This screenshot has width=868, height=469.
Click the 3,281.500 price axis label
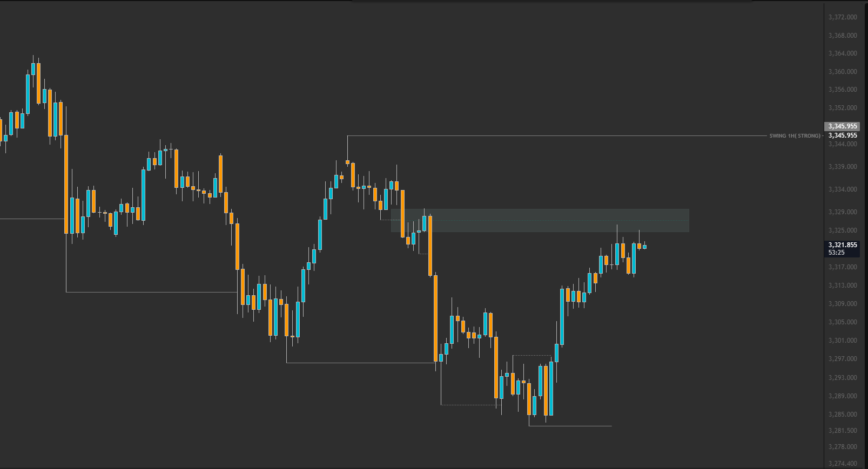(843, 431)
